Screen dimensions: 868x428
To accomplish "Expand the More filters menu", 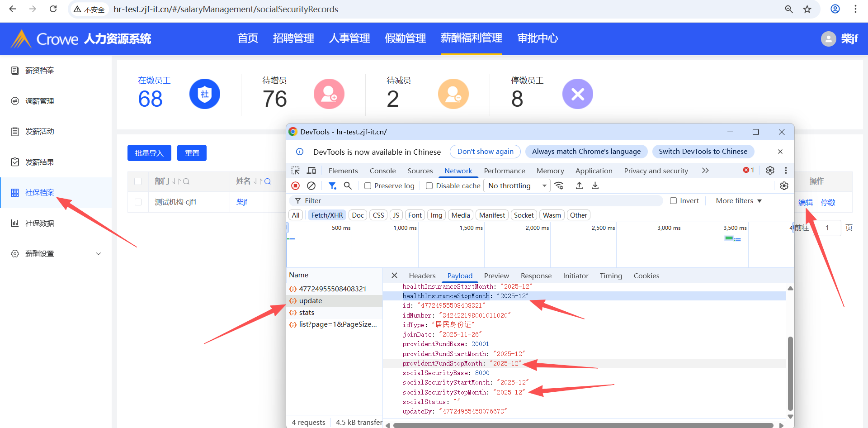I will (x=738, y=201).
